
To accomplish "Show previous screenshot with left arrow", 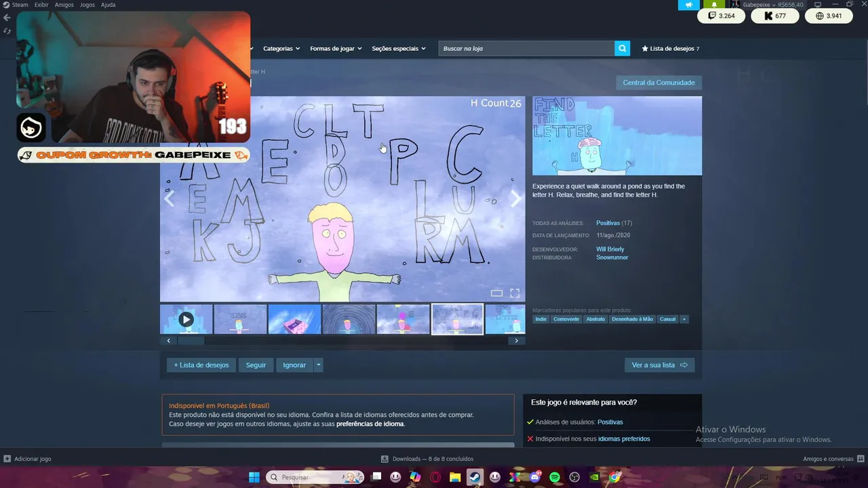I will coord(169,199).
